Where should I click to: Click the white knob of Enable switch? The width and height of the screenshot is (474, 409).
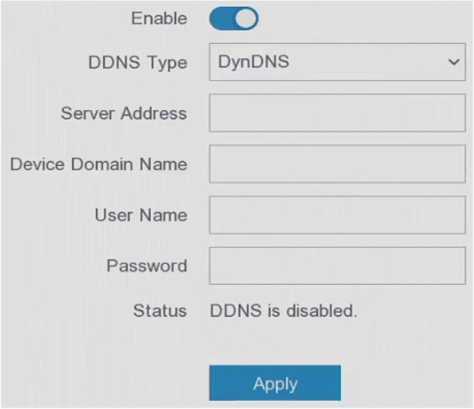click(247, 19)
